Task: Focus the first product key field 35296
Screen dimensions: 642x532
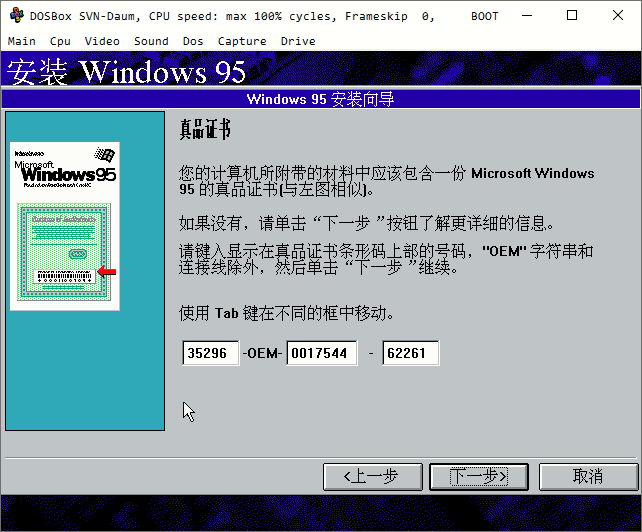Action: pyautogui.click(x=210, y=353)
